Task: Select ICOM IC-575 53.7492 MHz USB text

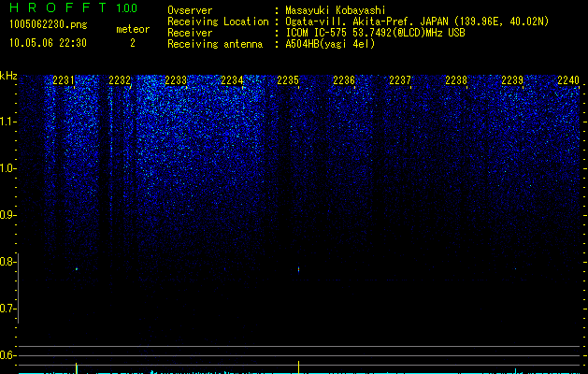Action: coord(375,33)
